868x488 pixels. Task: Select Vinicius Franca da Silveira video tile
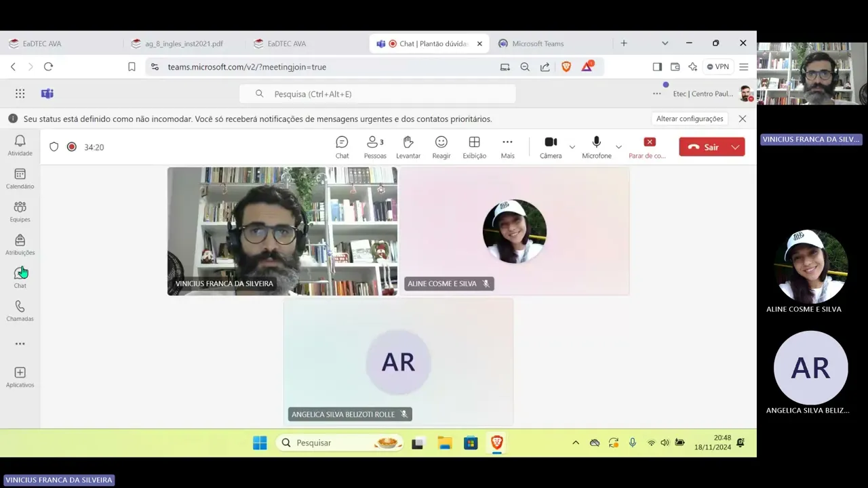tap(282, 231)
